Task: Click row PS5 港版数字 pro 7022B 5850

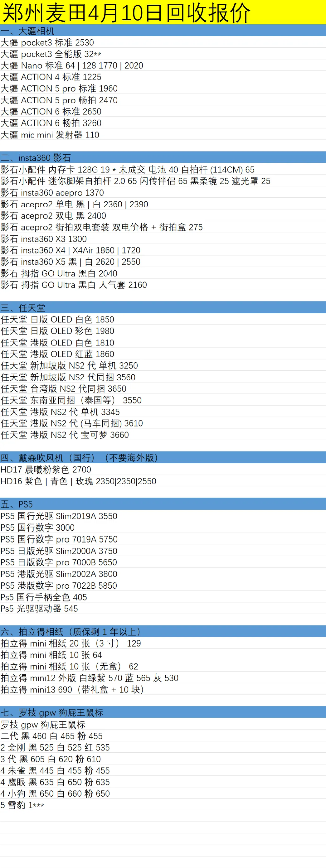Action: pyautogui.click(x=163, y=585)
